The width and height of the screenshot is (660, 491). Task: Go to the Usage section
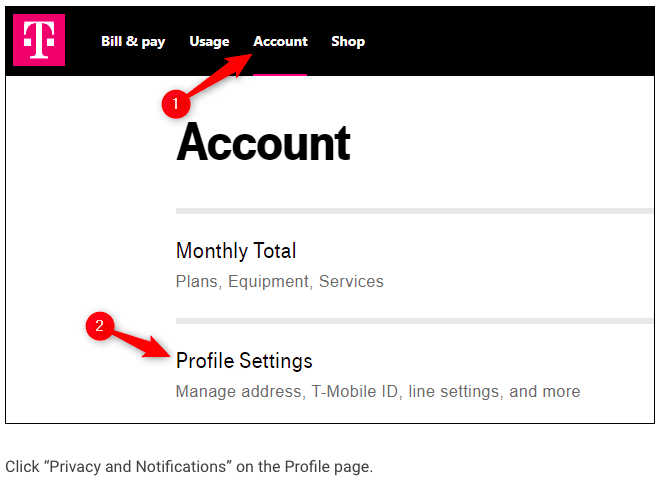[209, 41]
